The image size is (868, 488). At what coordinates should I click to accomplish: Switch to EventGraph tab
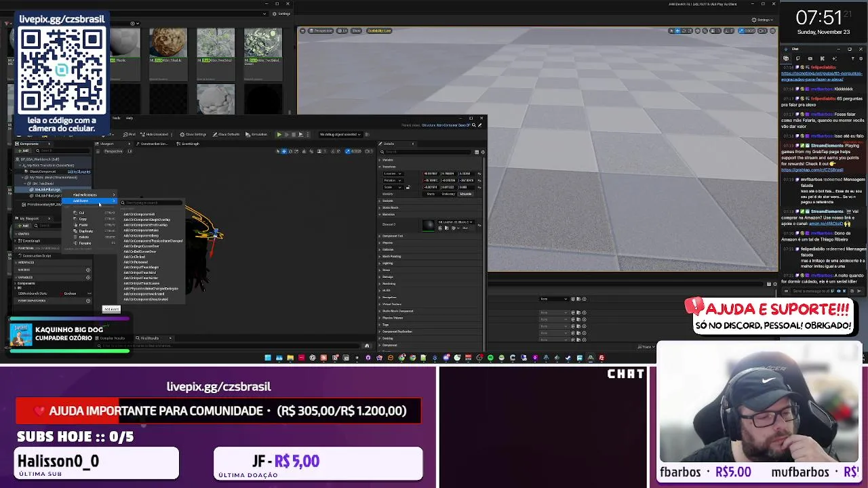(188, 144)
